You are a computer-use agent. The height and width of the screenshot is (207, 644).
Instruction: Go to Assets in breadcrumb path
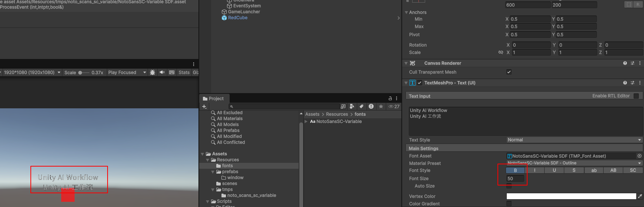tap(312, 114)
